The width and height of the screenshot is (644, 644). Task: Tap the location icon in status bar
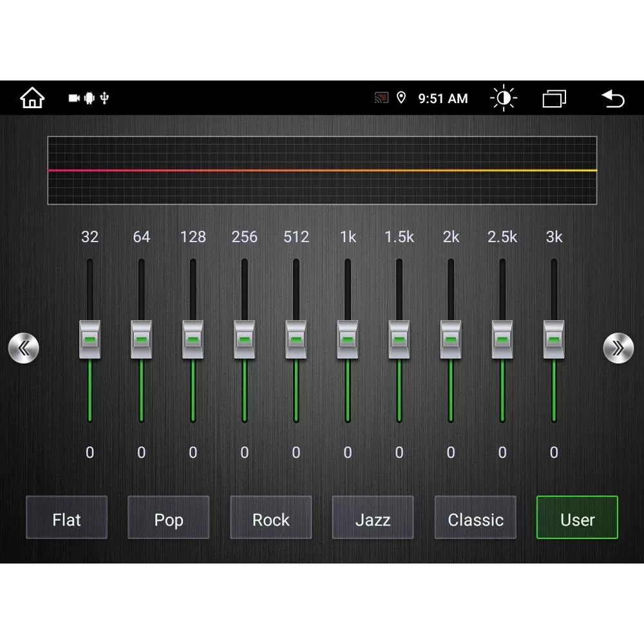tap(402, 98)
